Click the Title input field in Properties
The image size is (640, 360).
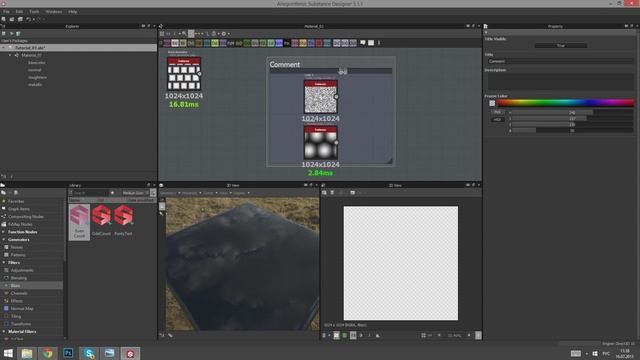(x=560, y=61)
